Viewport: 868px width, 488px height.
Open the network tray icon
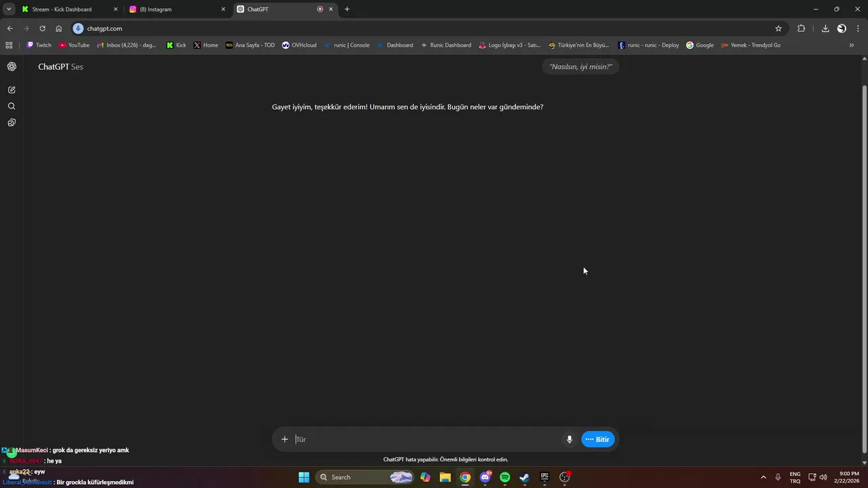point(812,477)
